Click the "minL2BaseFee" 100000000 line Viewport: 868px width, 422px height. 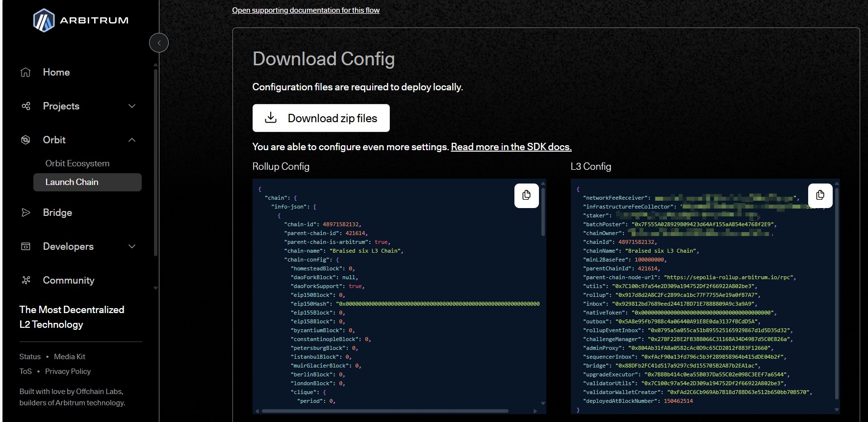(624, 260)
